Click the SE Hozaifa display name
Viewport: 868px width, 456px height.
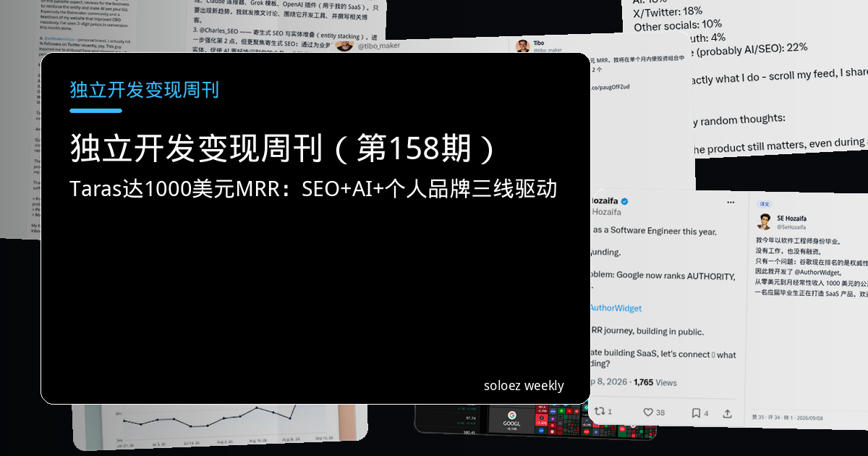tap(791, 218)
